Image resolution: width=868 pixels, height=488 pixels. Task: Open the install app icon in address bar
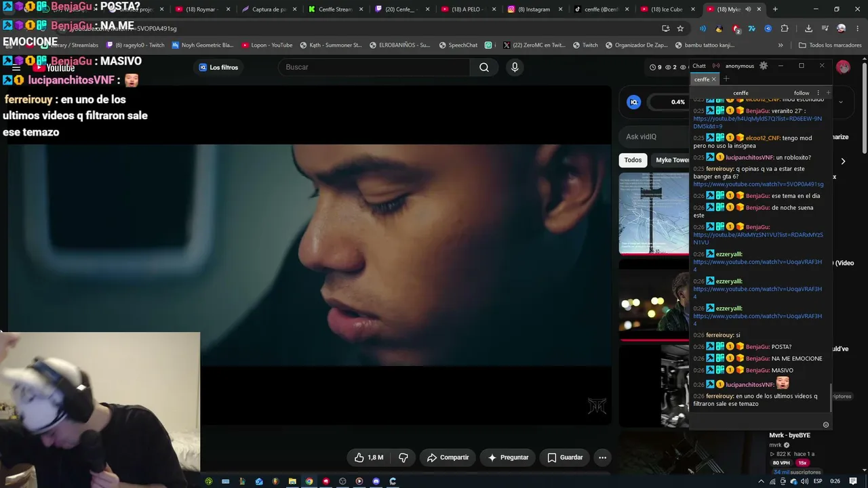coord(665,28)
